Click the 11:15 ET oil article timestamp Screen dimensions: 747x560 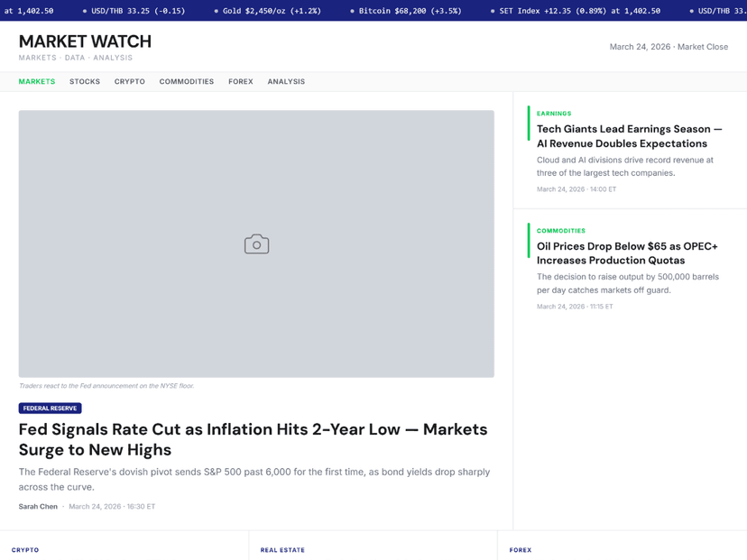pyautogui.click(x=575, y=307)
